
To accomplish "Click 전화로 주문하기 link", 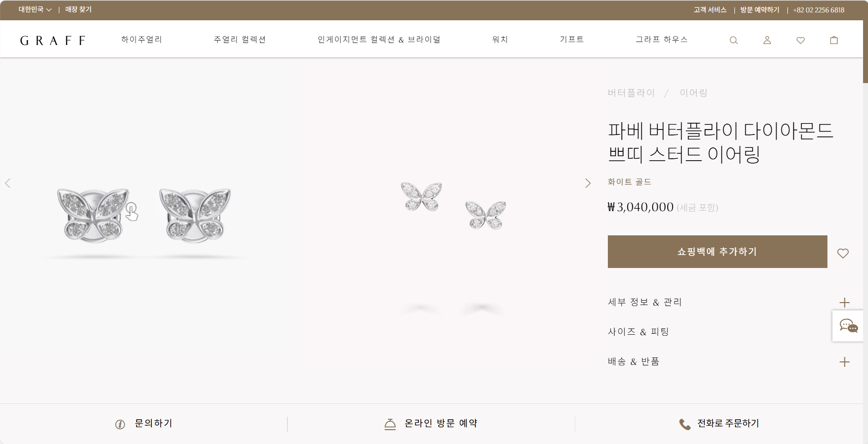I will tap(719, 423).
